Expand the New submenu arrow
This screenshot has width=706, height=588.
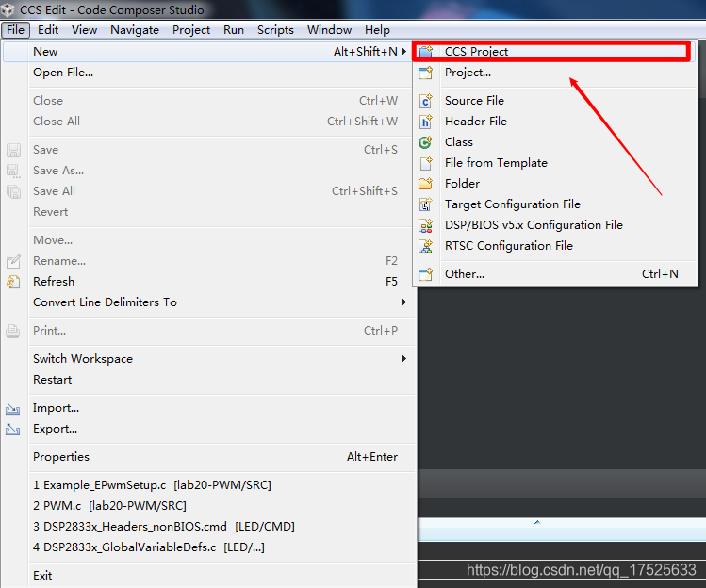(x=403, y=52)
